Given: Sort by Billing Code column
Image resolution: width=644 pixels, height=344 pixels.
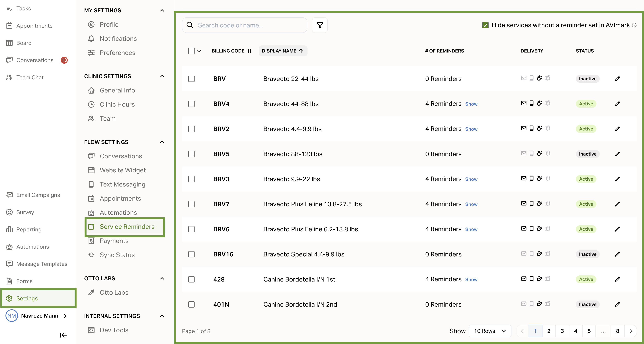Looking at the screenshot, I should pyautogui.click(x=232, y=51).
